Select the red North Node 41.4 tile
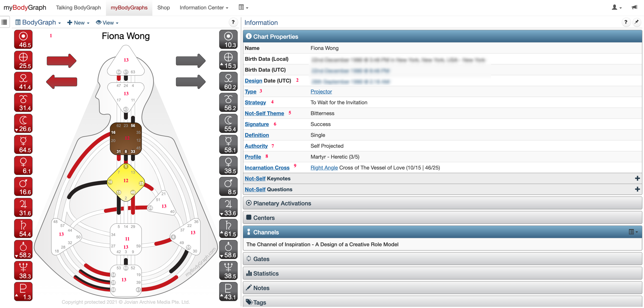 pyautogui.click(x=23, y=81)
